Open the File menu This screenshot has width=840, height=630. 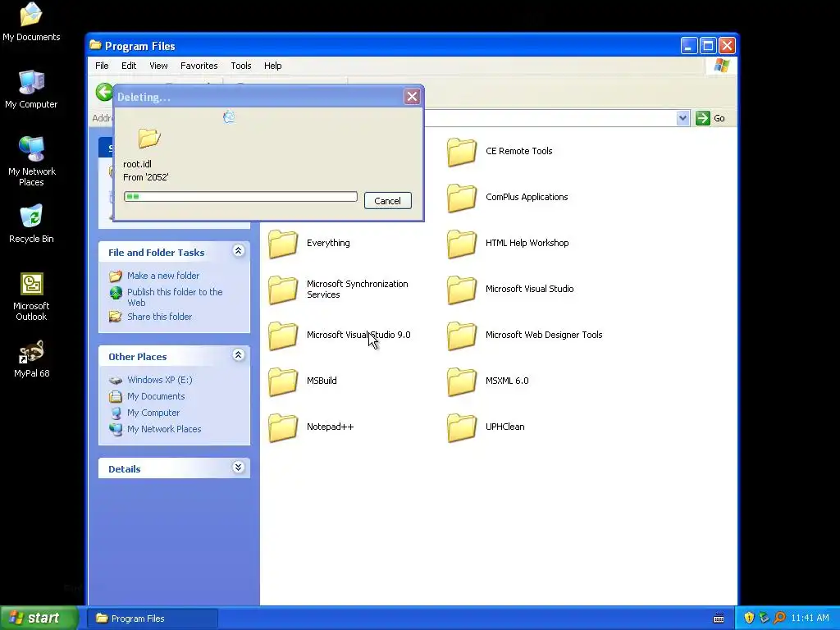(x=102, y=66)
